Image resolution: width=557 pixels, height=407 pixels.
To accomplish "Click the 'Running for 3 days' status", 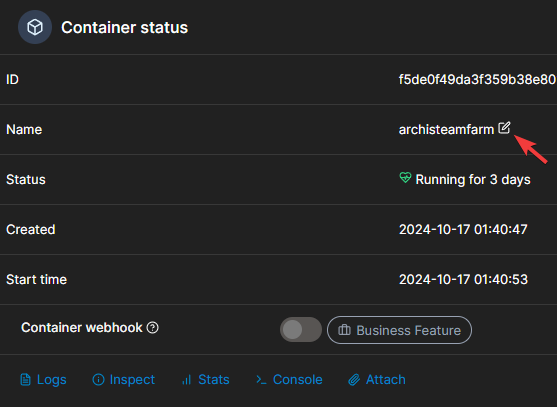I will 473,180.
